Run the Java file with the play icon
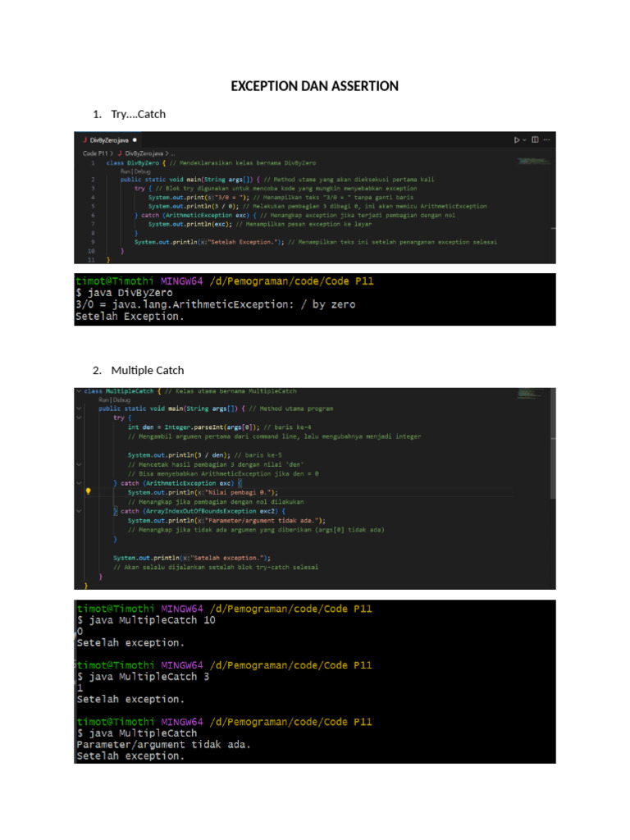 [517, 140]
